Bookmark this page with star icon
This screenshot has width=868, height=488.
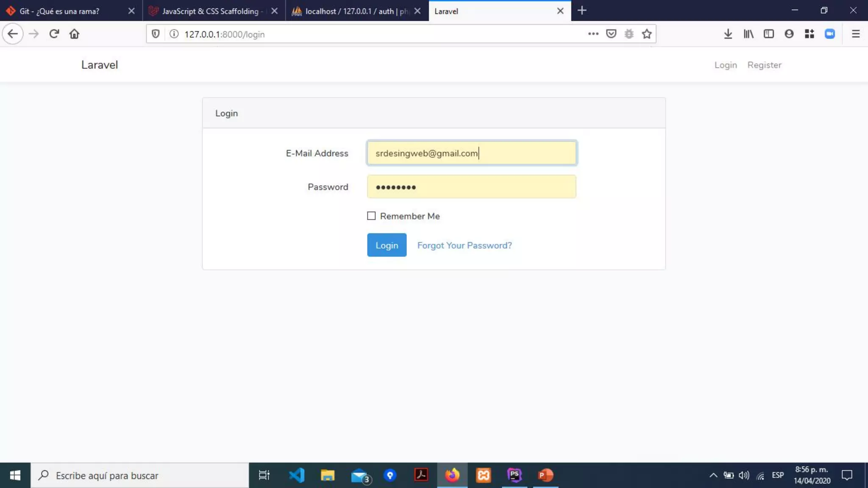tap(646, 34)
